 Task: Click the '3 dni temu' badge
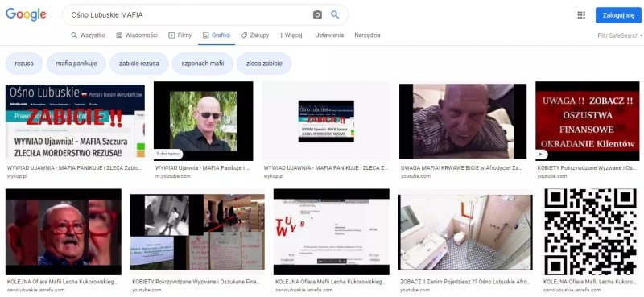coord(168,154)
